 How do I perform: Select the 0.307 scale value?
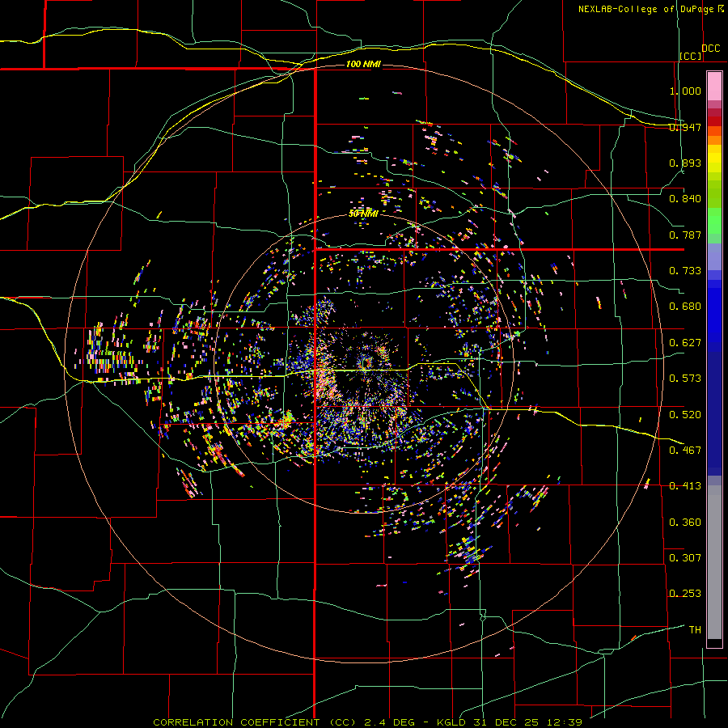685,558
